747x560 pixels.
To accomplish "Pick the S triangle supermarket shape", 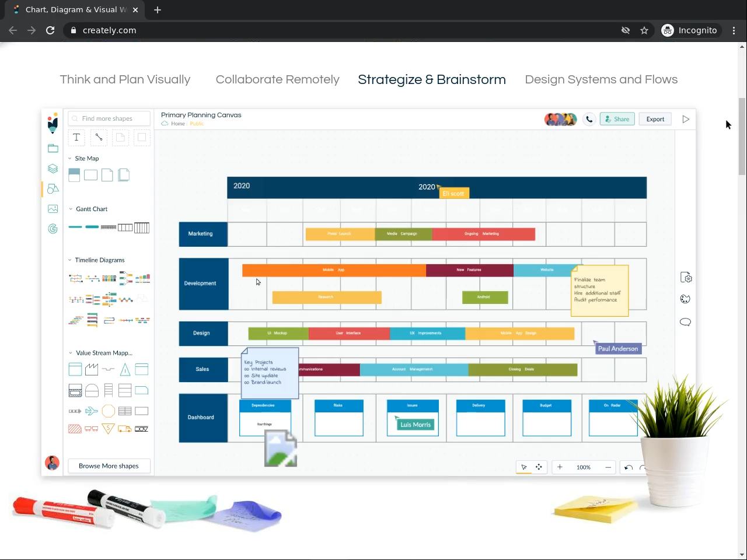I will 109,429.
